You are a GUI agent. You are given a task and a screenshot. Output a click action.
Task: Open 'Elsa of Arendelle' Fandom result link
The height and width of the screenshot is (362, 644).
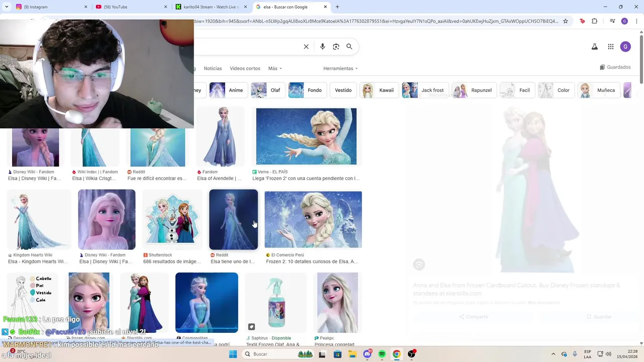click(219, 178)
